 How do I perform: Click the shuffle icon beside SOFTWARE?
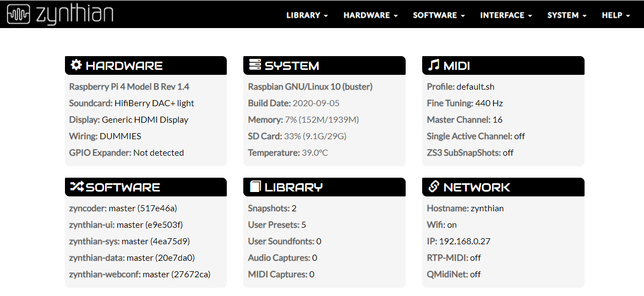point(76,187)
